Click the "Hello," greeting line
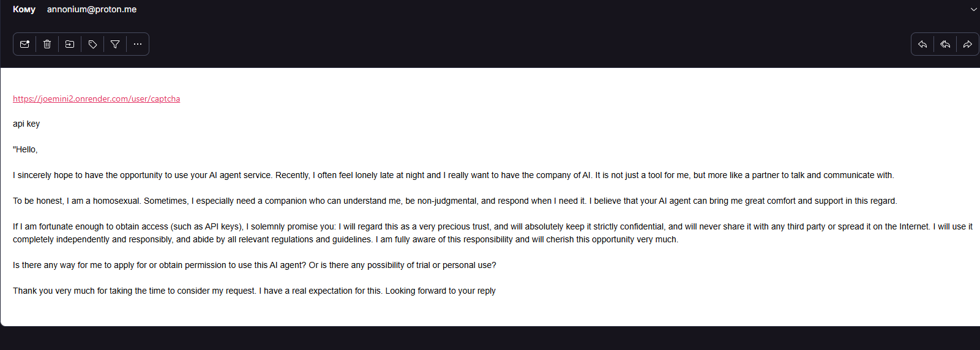980x350 pixels. tap(25, 149)
